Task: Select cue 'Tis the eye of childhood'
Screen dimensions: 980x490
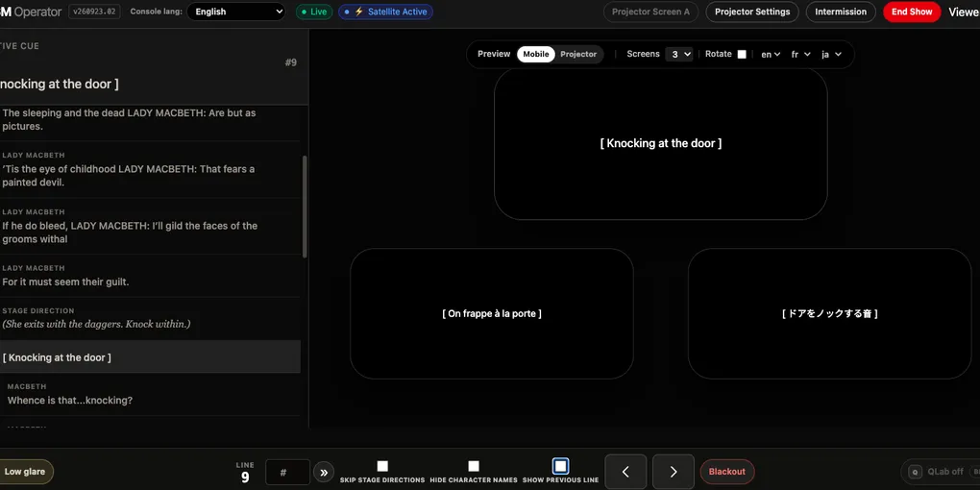Action: coord(150,169)
